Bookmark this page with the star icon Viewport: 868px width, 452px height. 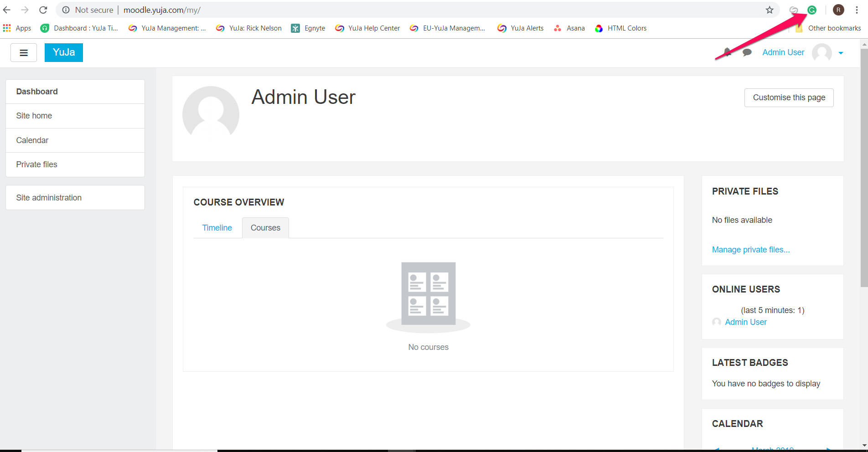(x=770, y=10)
